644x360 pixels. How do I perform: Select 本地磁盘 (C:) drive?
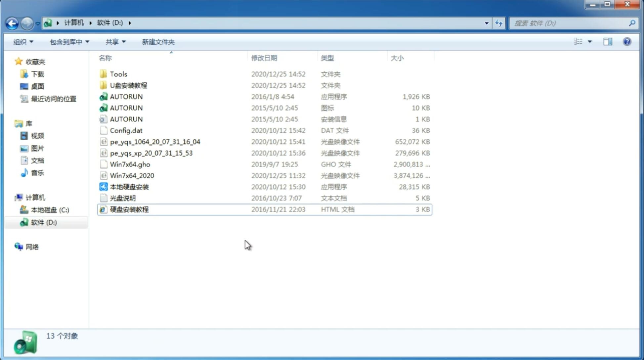pyautogui.click(x=50, y=210)
